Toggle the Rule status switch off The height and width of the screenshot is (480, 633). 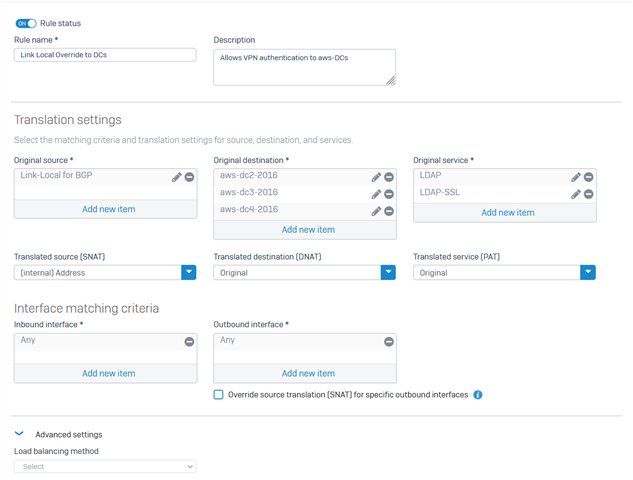pos(26,23)
